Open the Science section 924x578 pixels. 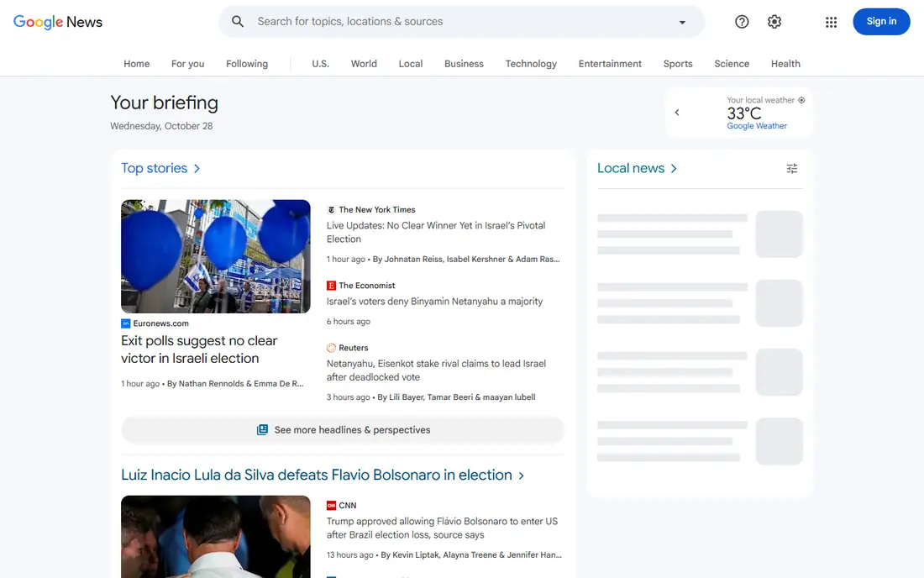coord(732,64)
